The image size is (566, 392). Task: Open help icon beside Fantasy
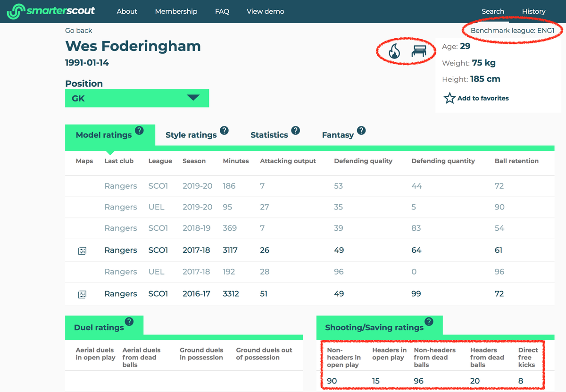point(361,131)
